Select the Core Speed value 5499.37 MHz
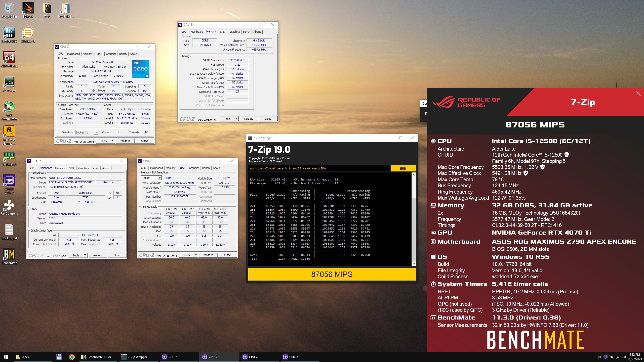Viewport: 644px width, 362px height. (87, 109)
